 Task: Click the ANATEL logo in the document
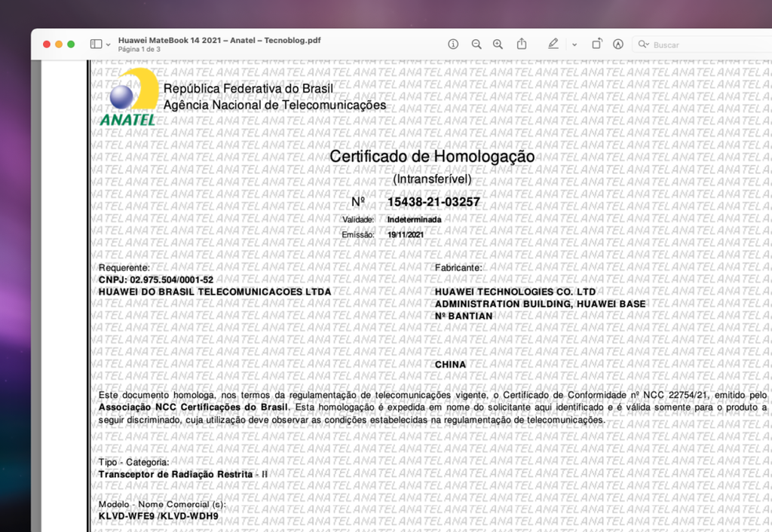[x=130, y=97]
